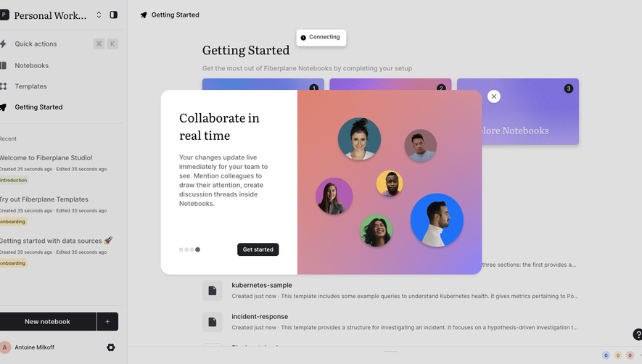Viewport: 642px width, 364px height.
Task: Click onboarding tag under Fiberplane Templates
Action: [x=12, y=221]
